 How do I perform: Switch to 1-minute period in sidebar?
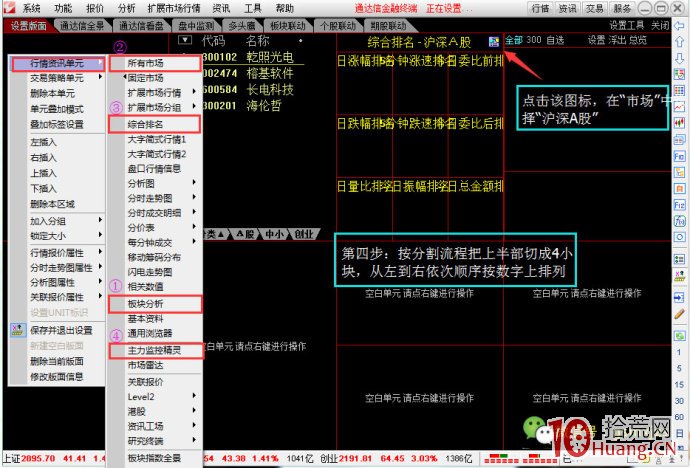pyautogui.click(x=679, y=352)
